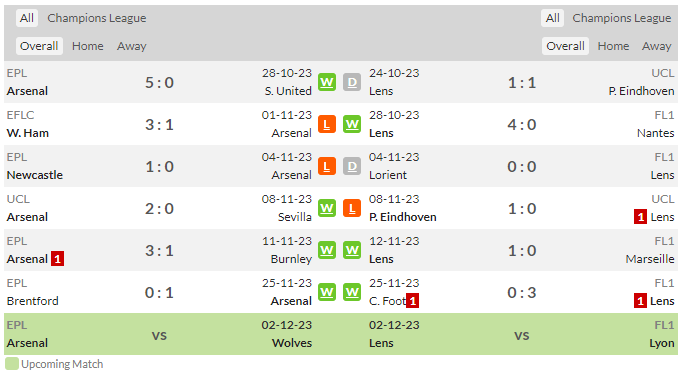The image size is (682, 388).
Task: Open the Arsenal 5:0 S. United score
Action: [159, 83]
